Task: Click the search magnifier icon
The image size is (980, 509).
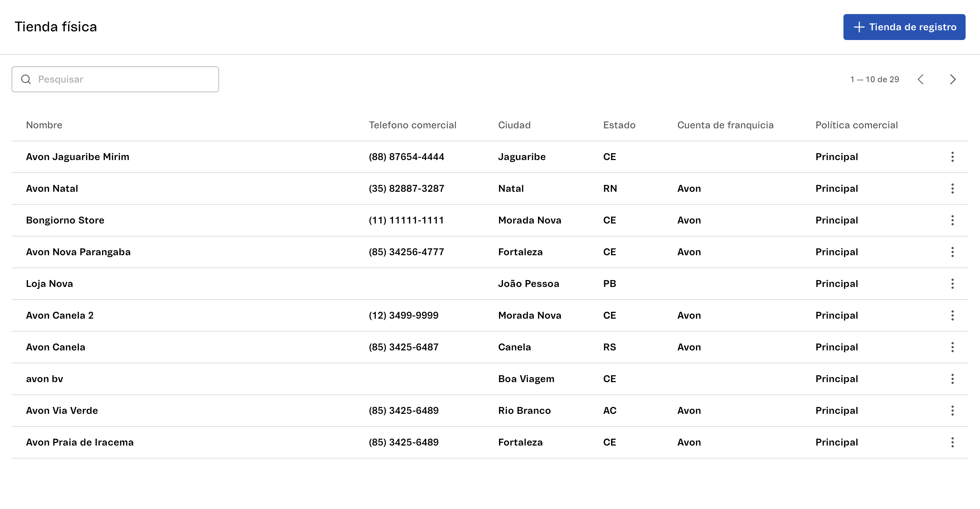Action: point(26,79)
